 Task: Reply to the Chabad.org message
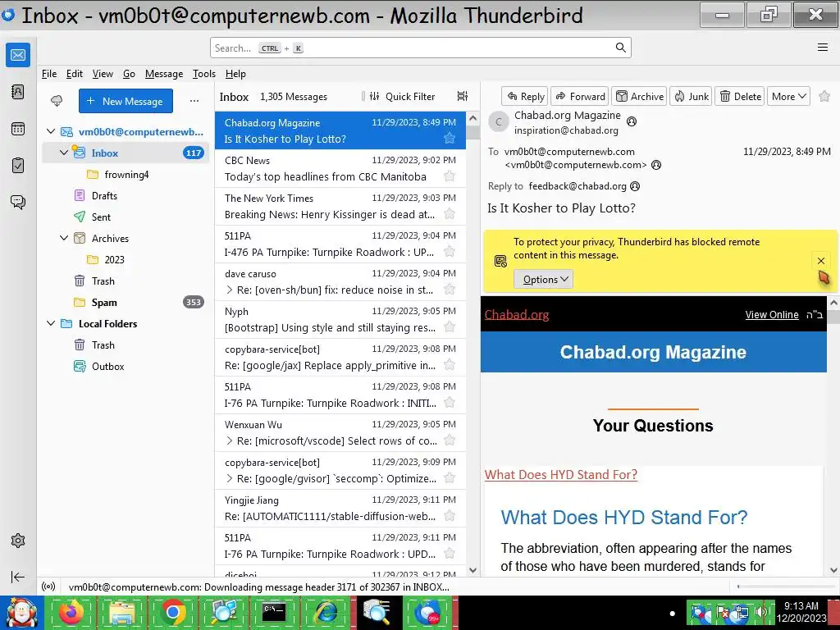click(525, 97)
